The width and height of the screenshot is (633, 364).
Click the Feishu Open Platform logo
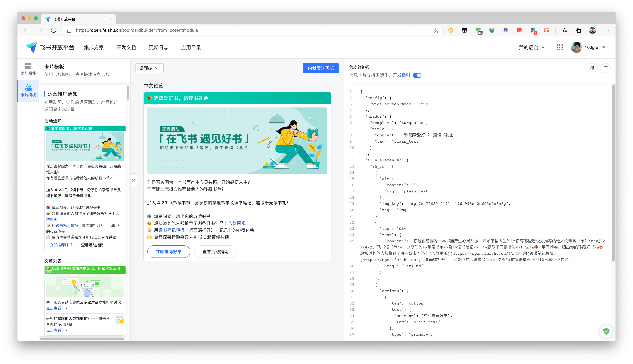click(x=50, y=47)
